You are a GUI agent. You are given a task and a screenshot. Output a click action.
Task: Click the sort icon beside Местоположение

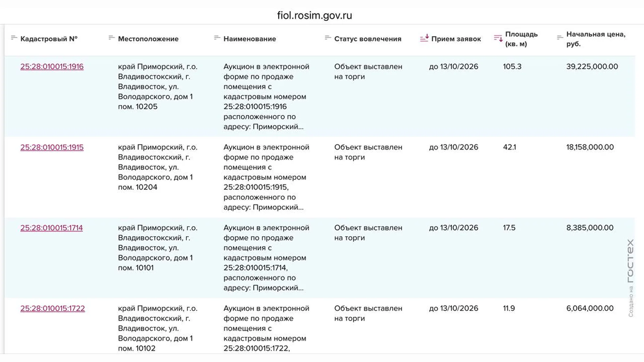pyautogui.click(x=112, y=38)
